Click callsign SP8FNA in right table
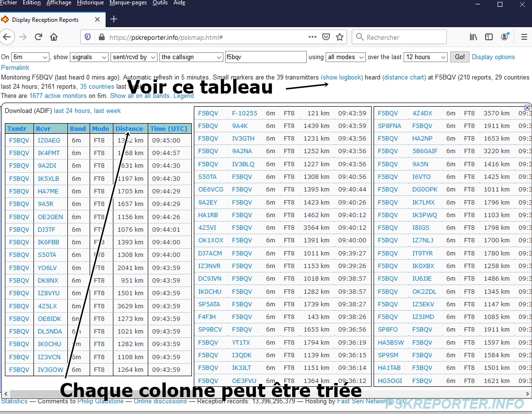 click(x=390, y=126)
